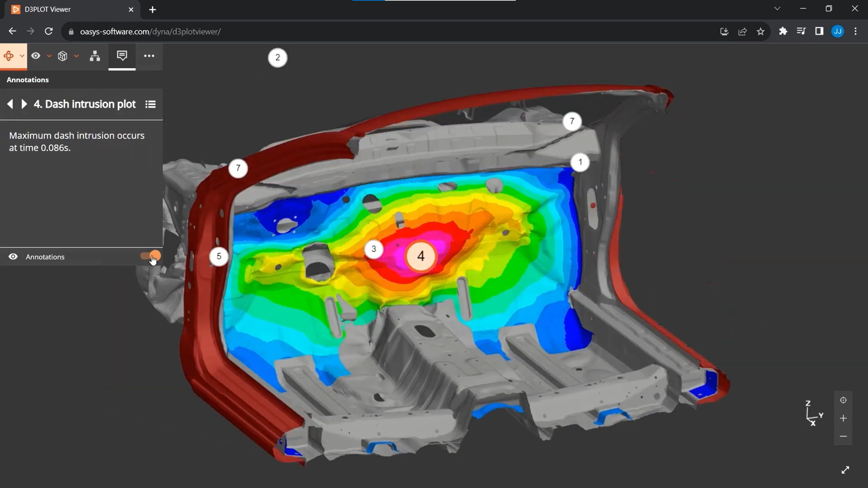The width and height of the screenshot is (868, 488).
Task: Toggle the Annotations switch off
Action: tap(151, 256)
